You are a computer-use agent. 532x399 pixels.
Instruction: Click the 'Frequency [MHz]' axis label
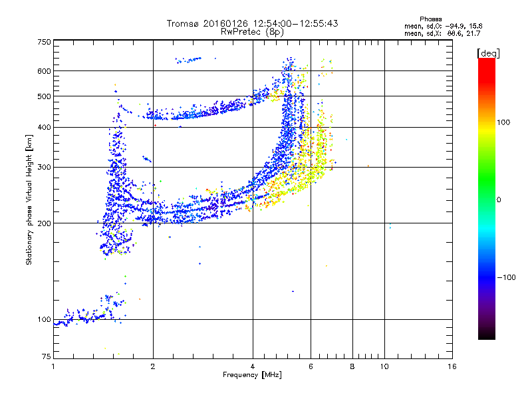252,375
